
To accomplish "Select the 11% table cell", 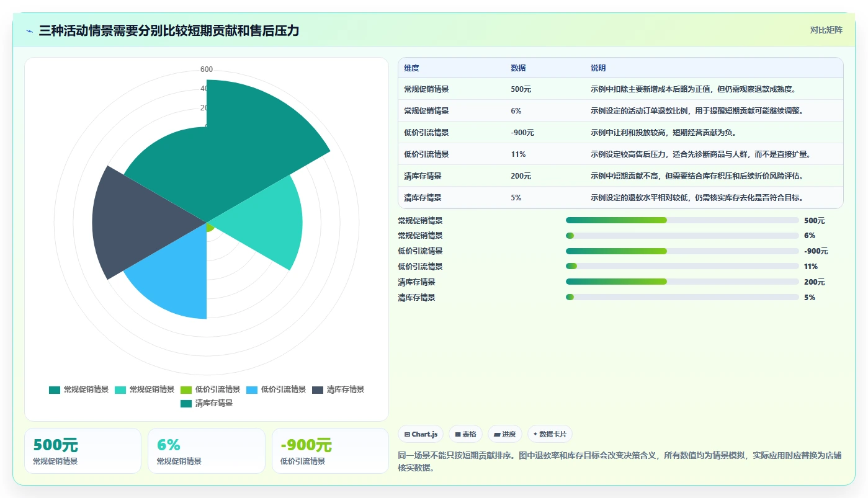I will (x=518, y=154).
